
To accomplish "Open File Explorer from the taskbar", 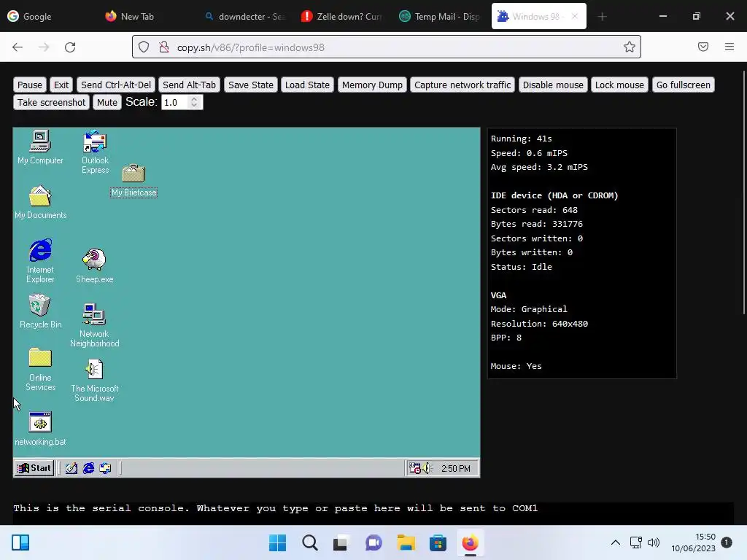I will (x=406, y=542).
